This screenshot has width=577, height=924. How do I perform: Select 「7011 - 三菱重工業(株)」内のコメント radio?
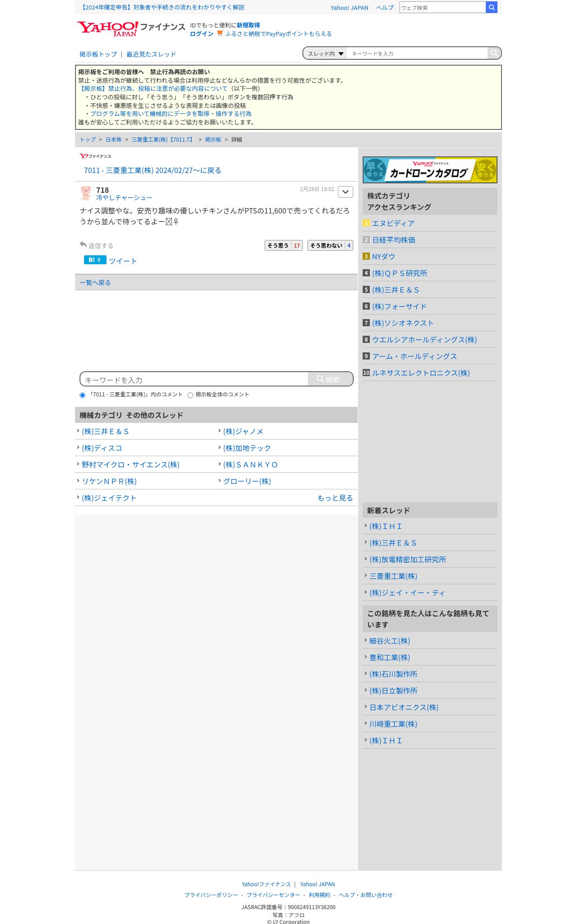click(82, 395)
